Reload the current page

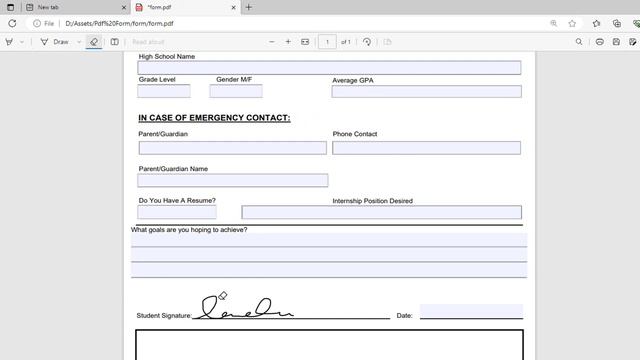click(x=12, y=24)
